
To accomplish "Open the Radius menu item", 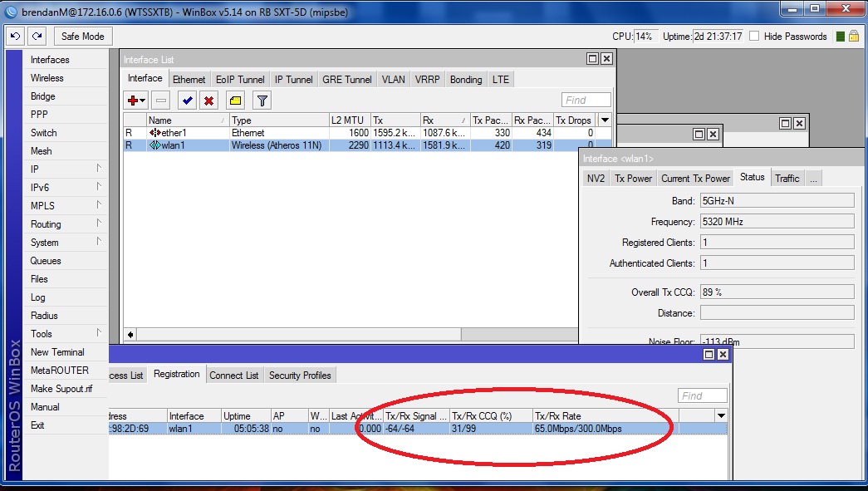I will point(44,316).
